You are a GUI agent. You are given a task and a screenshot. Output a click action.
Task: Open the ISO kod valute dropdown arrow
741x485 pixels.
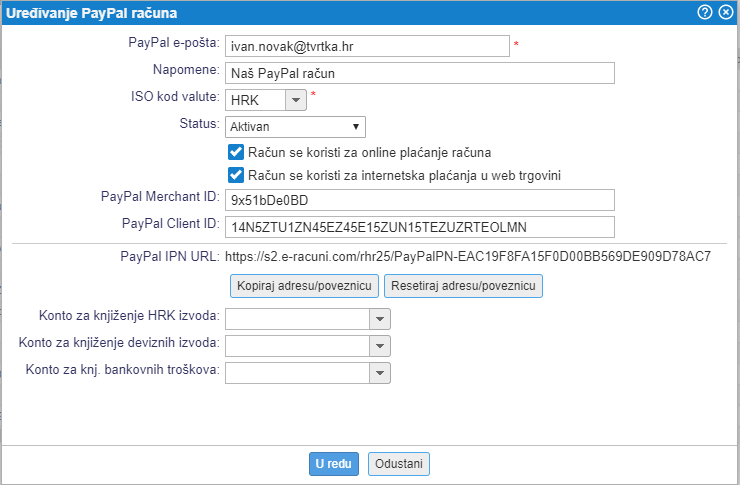296,100
